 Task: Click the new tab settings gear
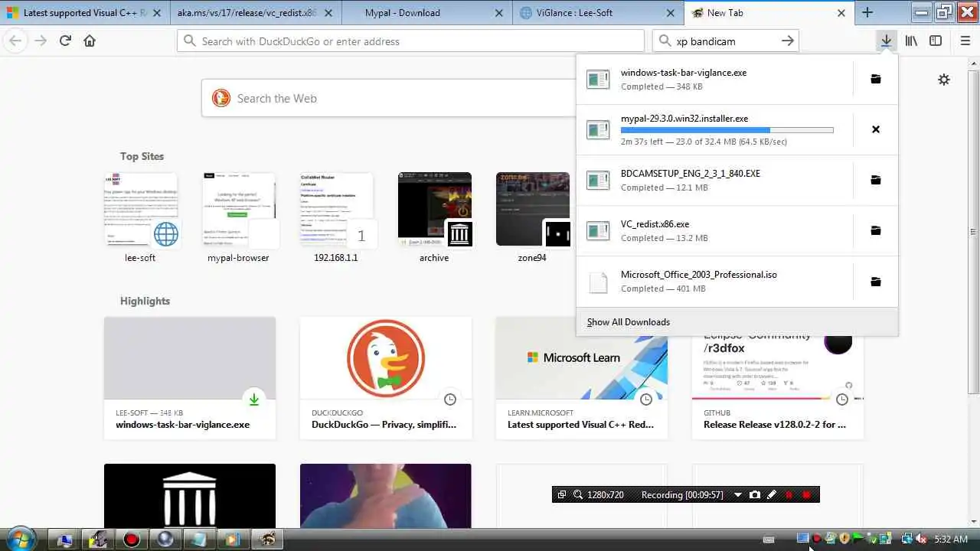[944, 80]
